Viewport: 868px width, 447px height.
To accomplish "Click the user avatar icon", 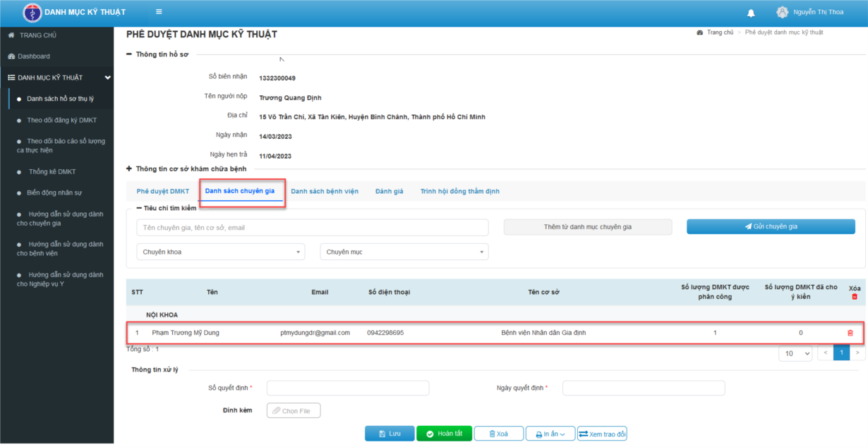I will (782, 12).
